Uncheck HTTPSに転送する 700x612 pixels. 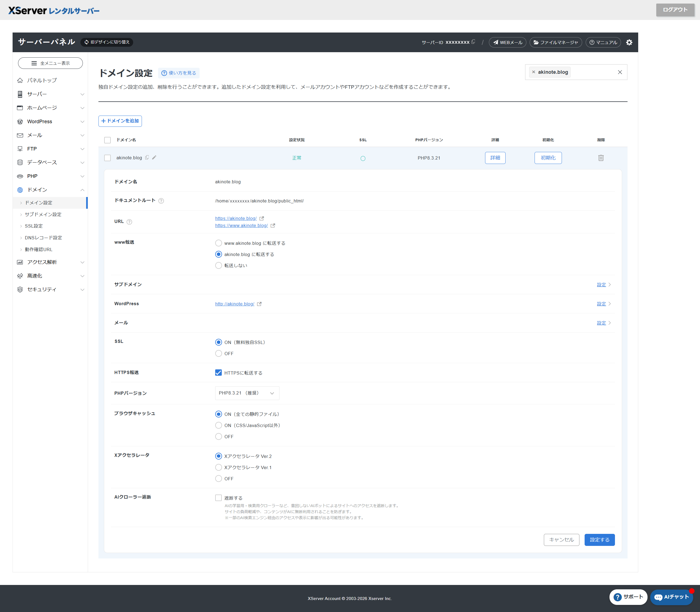tap(218, 373)
